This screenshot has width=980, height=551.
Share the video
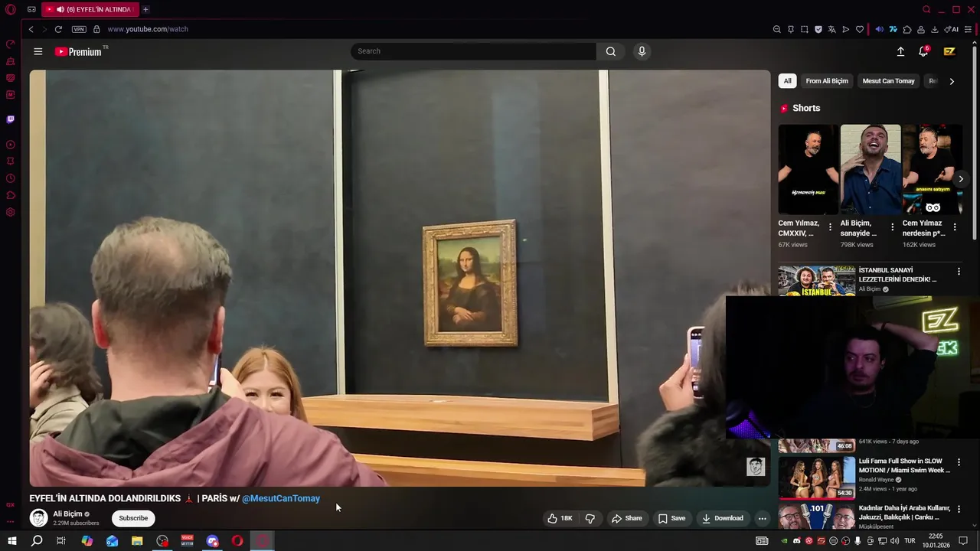pos(626,518)
